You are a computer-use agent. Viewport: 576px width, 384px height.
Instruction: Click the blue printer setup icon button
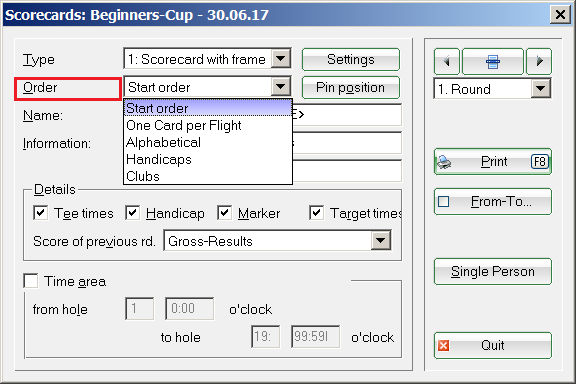(493, 61)
